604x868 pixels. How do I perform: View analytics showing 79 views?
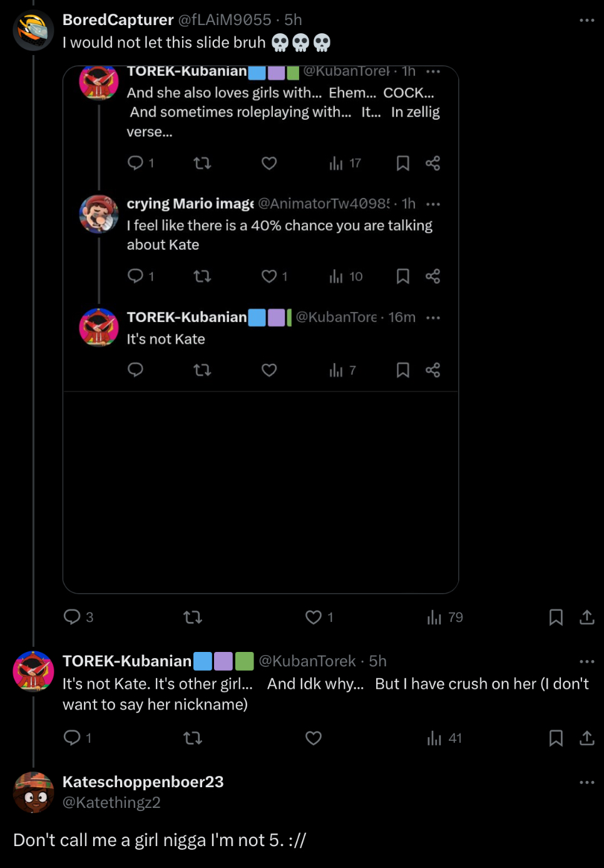click(434, 617)
